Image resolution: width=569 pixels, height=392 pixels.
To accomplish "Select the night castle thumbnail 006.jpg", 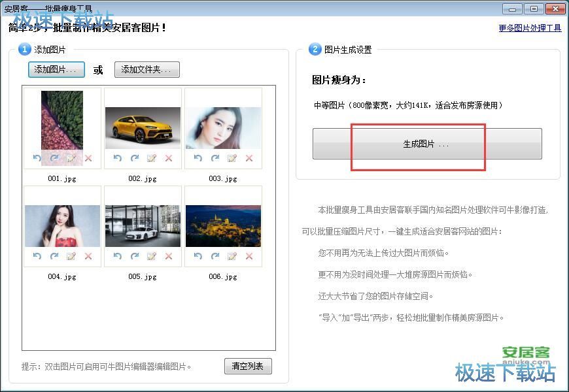I will pyautogui.click(x=223, y=226).
